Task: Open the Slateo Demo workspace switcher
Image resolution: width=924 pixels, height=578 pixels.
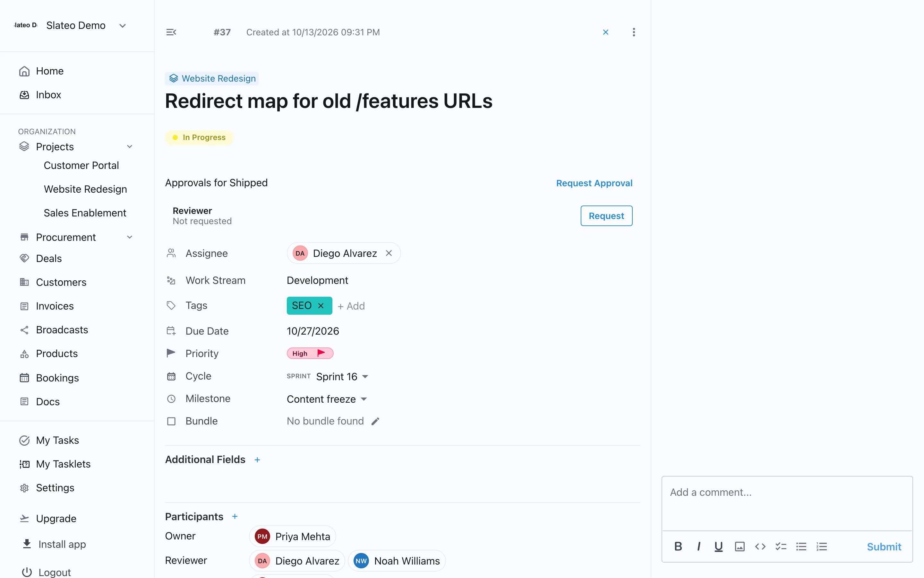Action: click(x=70, y=25)
